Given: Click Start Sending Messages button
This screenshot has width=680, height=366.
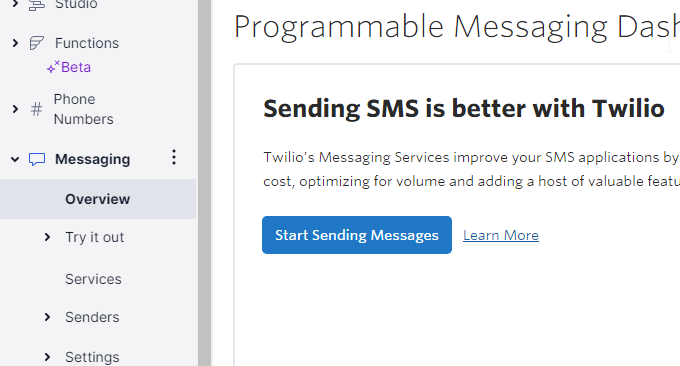Looking at the screenshot, I should [357, 235].
